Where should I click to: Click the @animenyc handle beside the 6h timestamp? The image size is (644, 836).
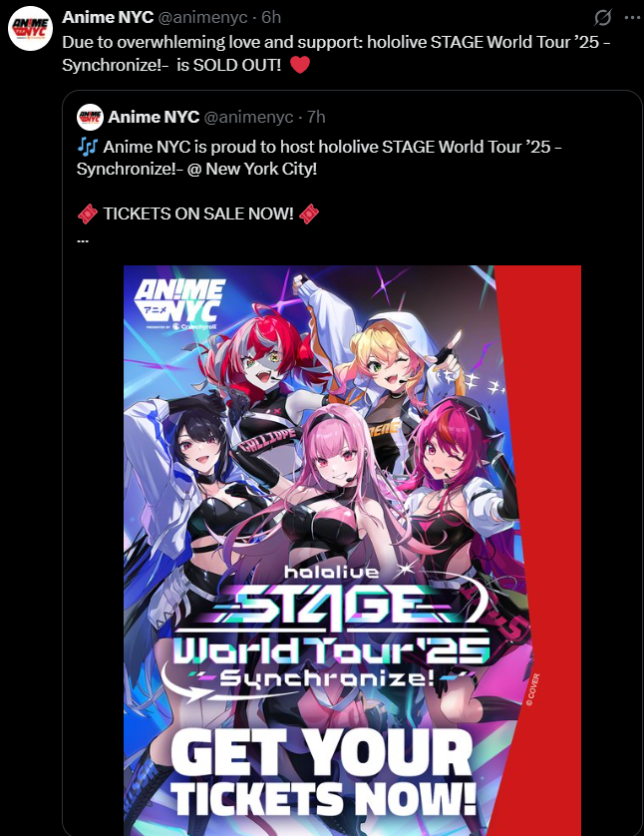(202, 17)
